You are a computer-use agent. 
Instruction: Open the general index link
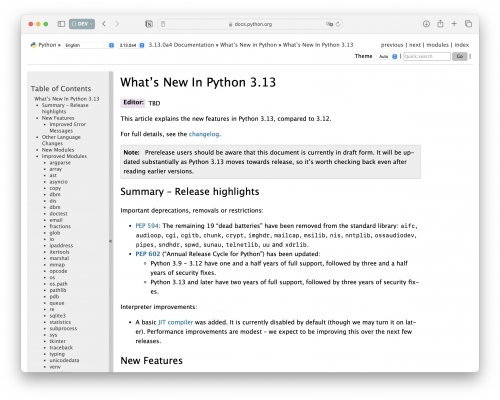(462, 45)
